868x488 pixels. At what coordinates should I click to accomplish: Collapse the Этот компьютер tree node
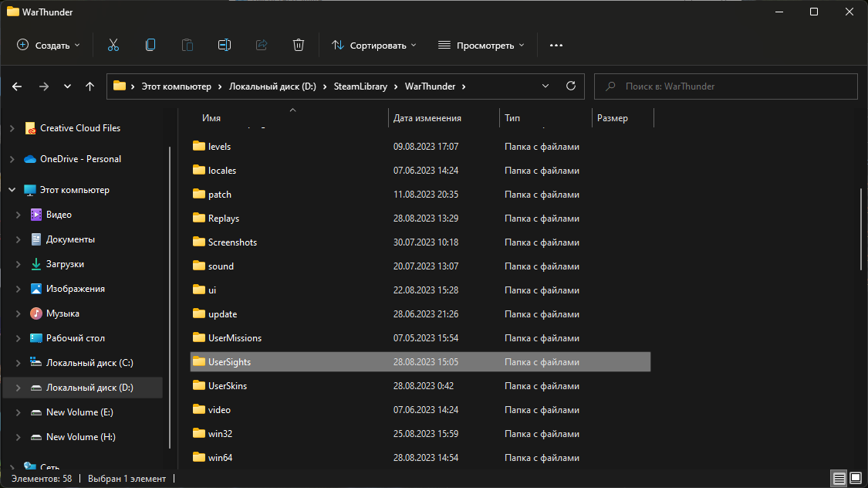click(x=12, y=190)
